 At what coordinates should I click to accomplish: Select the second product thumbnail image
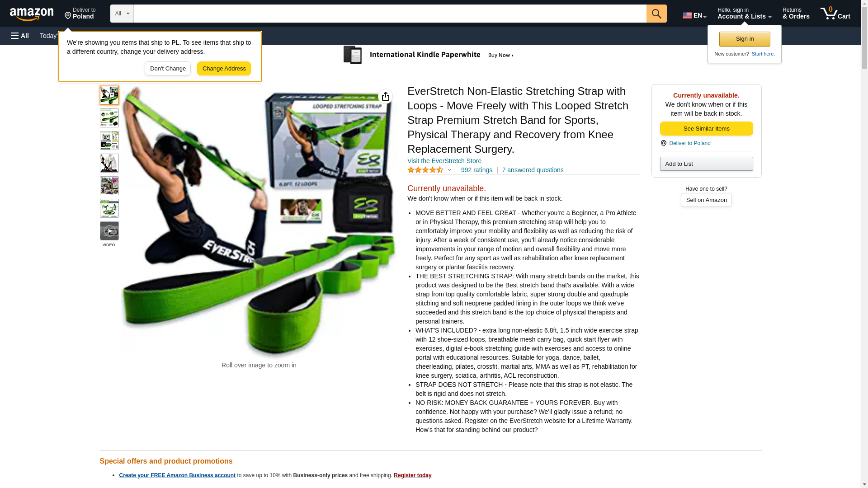tap(109, 118)
